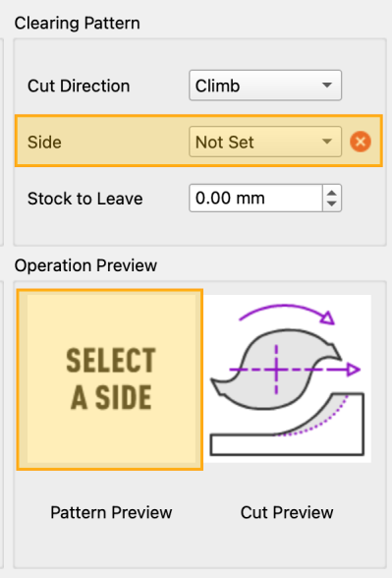Open the Cut Direction dropdown showing Climb
Image resolution: width=392 pixels, height=578 pixels.
[x=265, y=86]
